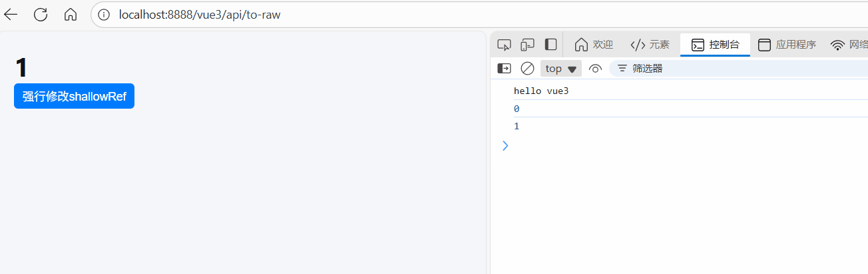Click the 筛选器 filter input field
This screenshot has width=868, height=274.
coord(732,68)
